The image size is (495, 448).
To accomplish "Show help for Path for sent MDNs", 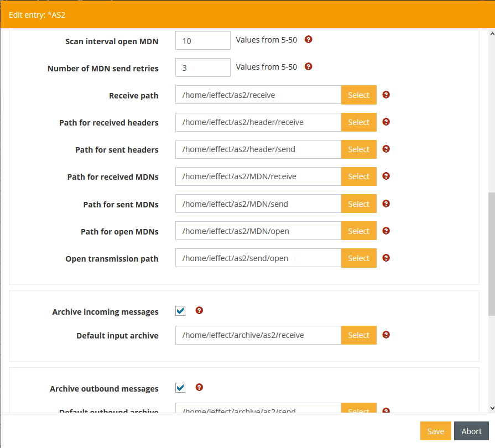I will 386,204.
